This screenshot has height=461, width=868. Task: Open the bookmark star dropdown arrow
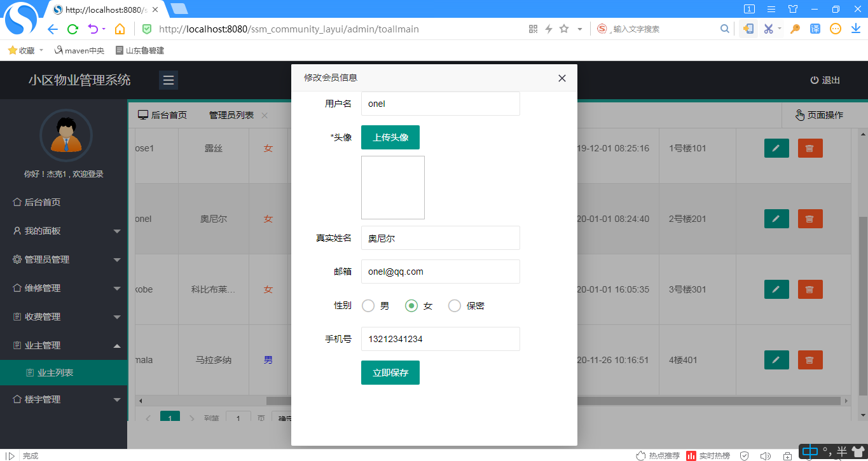click(579, 29)
